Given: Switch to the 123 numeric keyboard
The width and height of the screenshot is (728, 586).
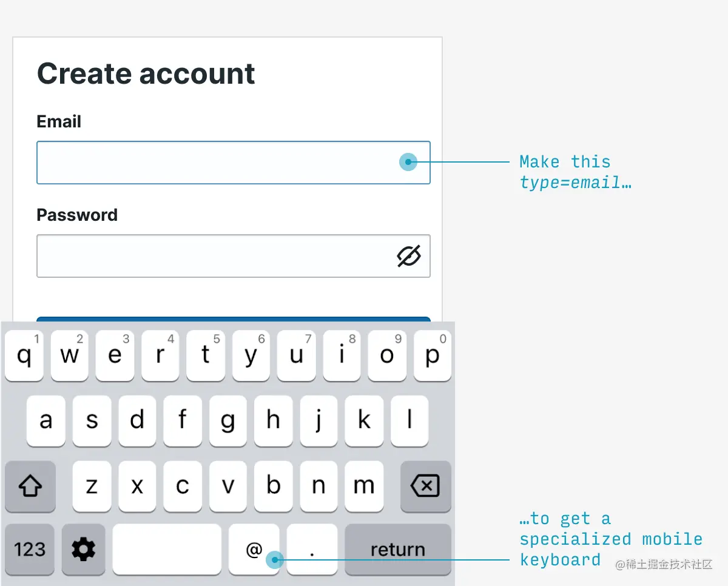Looking at the screenshot, I should 30,549.
